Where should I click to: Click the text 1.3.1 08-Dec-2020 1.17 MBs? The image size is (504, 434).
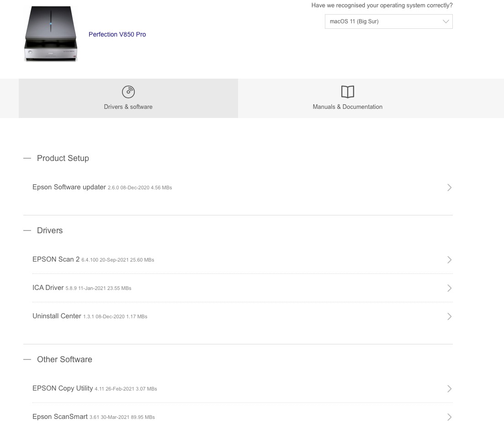115,316
